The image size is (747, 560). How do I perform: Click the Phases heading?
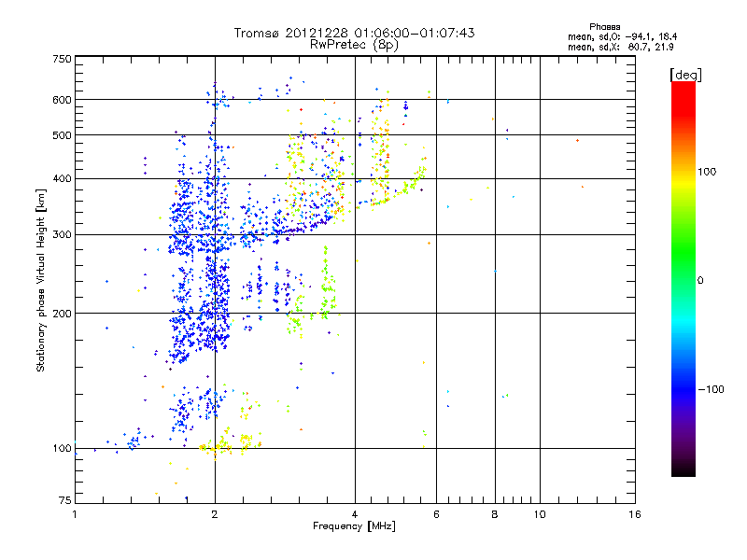(604, 27)
